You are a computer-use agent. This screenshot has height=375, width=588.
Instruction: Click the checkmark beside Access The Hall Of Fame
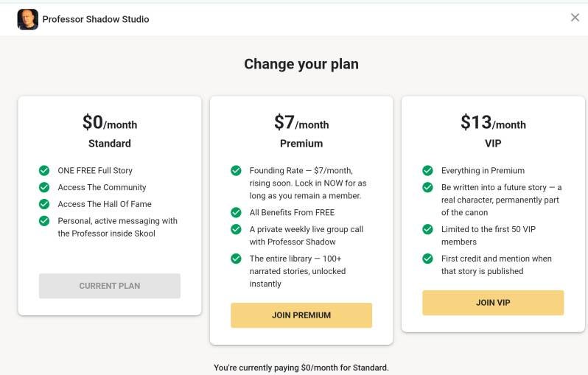[44, 204]
